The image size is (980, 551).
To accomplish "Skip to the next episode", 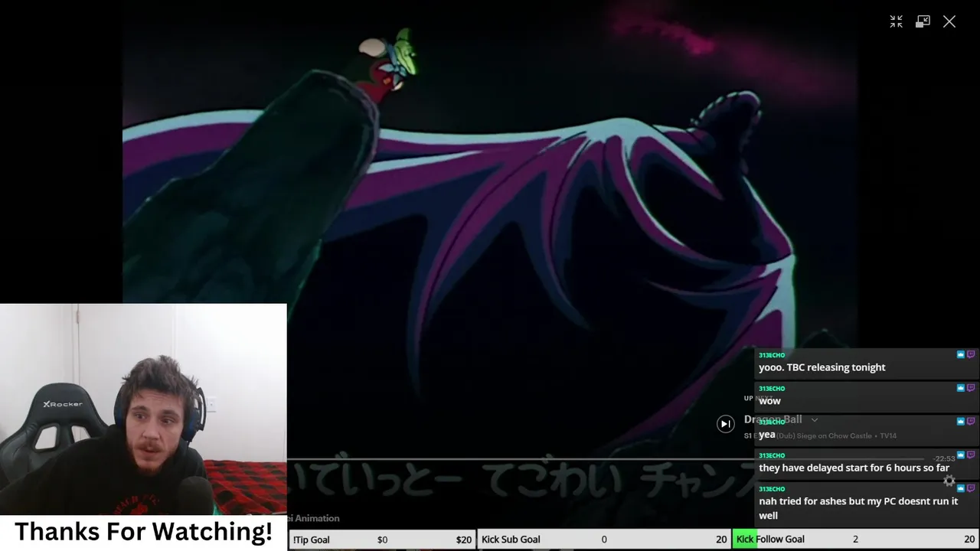I will click(x=725, y=423).
